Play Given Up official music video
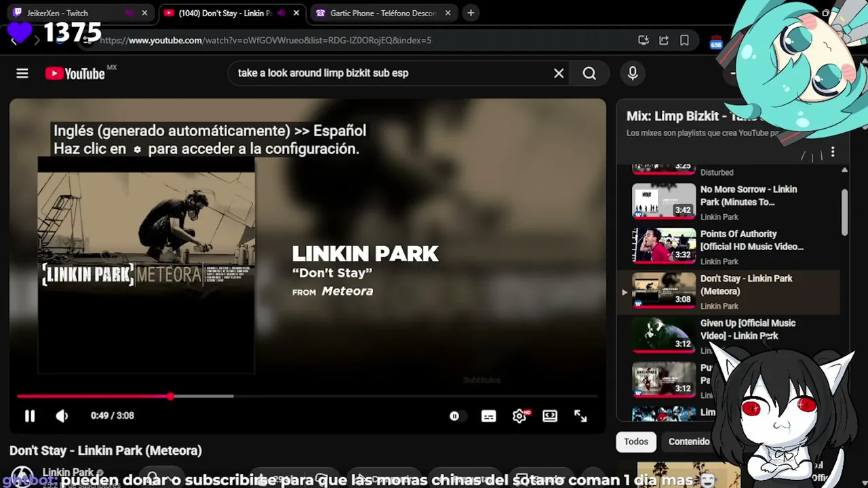 click(x=729, y=336)
